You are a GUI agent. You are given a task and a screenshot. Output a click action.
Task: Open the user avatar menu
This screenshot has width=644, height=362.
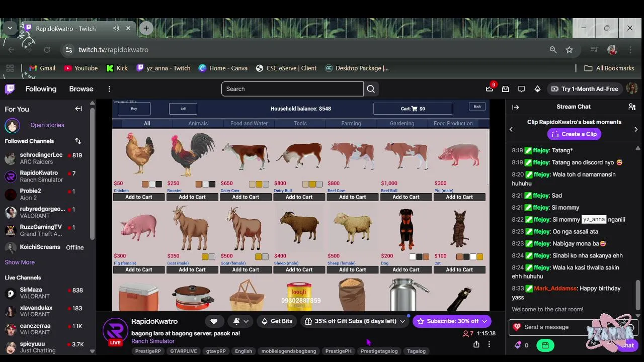coord(632,88)
